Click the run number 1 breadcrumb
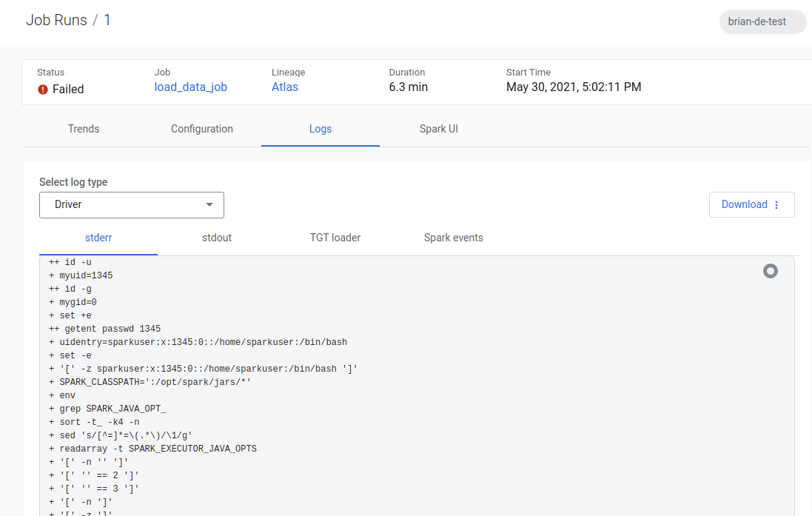 (x=107, y=20)
